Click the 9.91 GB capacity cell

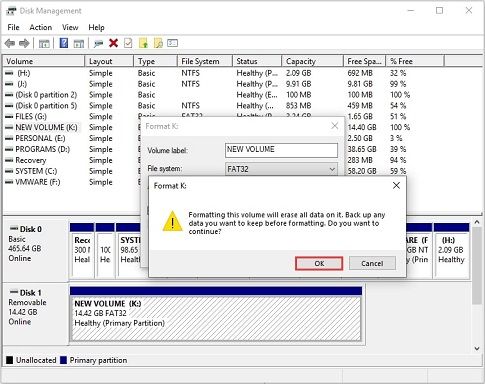[x=298, y=84]
